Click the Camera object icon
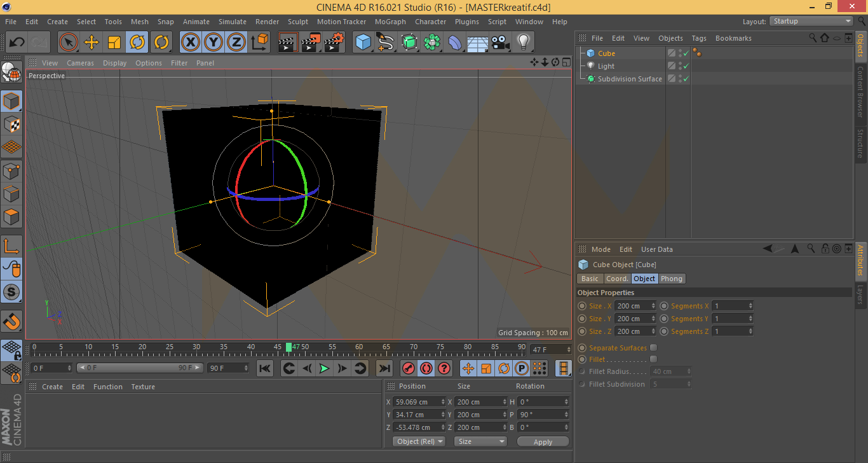This screenshot has width=868, height=463. coord(500,43)
